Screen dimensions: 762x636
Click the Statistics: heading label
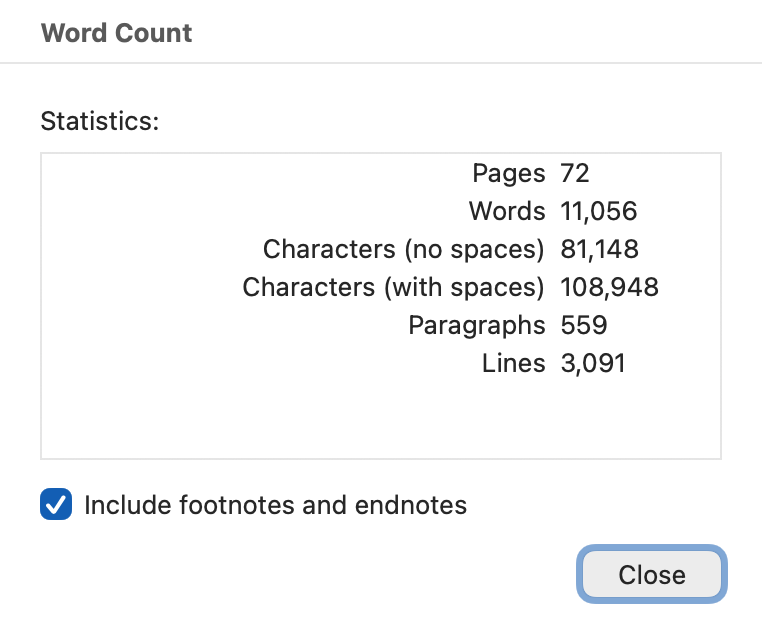click(99, 122)
